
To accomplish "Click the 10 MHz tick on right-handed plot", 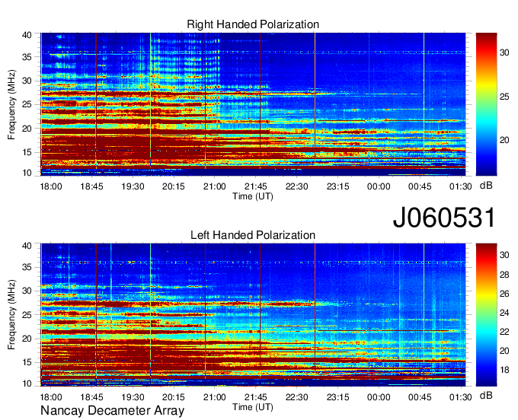I will point(27,173).
